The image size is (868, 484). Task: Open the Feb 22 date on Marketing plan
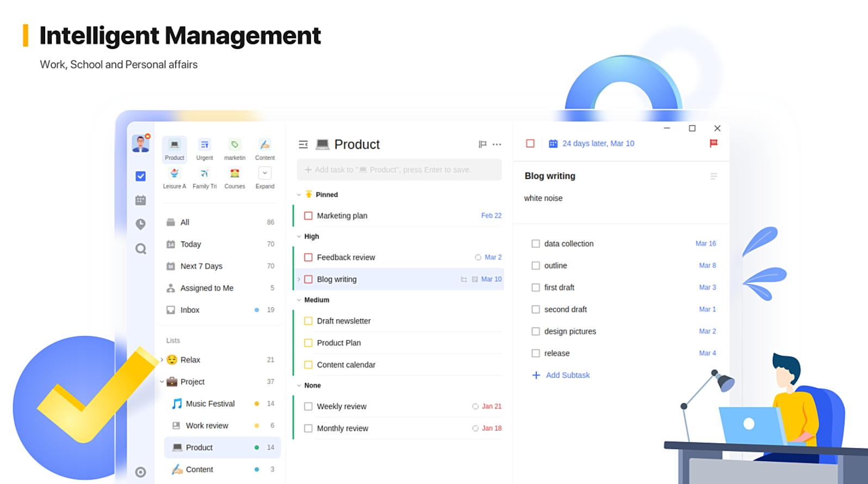(492, 216)
